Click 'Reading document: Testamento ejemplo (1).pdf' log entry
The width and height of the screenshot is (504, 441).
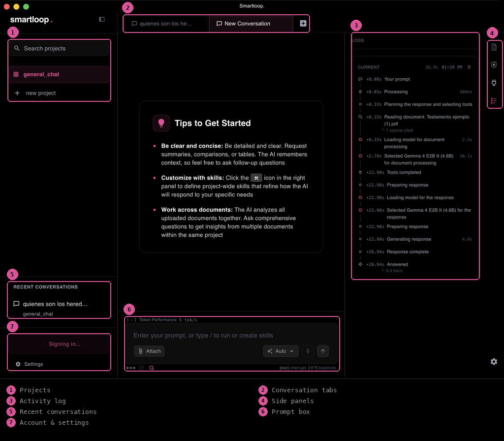point(427,120)
